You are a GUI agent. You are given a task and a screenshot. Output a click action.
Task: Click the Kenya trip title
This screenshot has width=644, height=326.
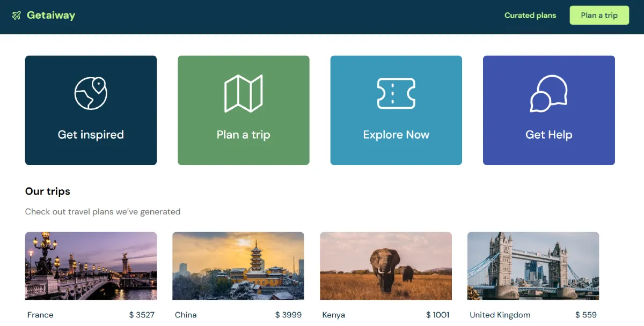coord(334,315)
